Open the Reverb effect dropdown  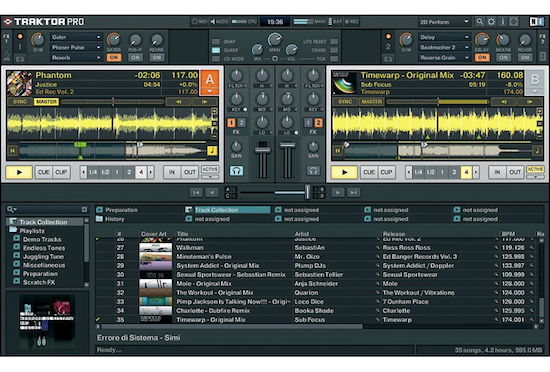76,58
